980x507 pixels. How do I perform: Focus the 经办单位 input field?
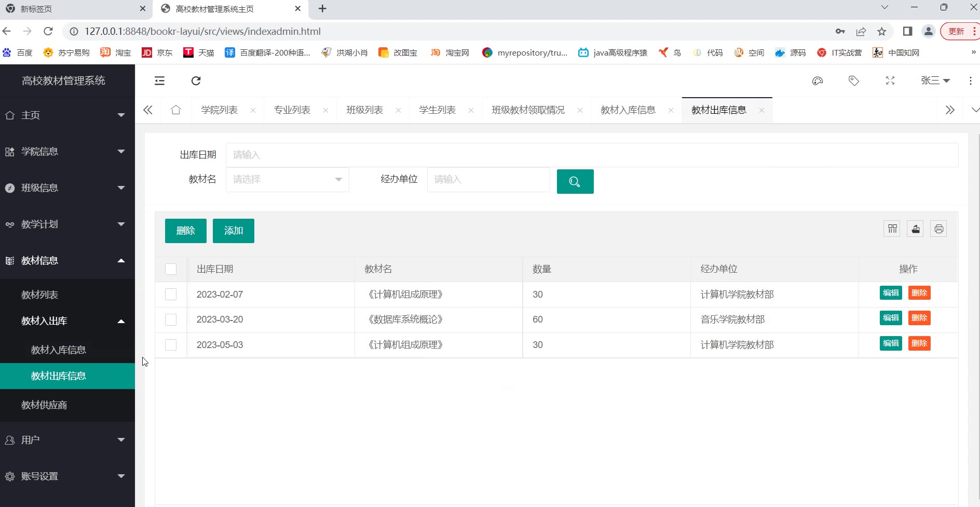point(488,179)
